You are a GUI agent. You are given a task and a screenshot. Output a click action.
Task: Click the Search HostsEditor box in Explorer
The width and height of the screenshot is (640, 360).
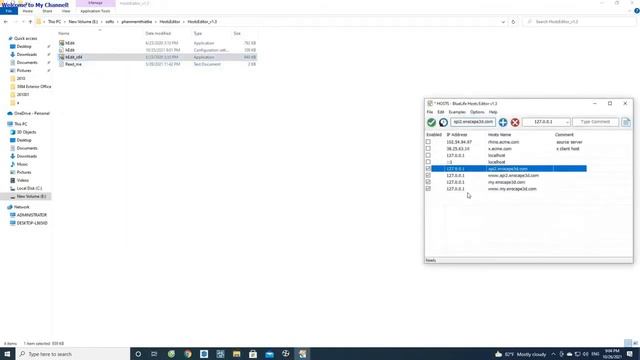(579, 22)
